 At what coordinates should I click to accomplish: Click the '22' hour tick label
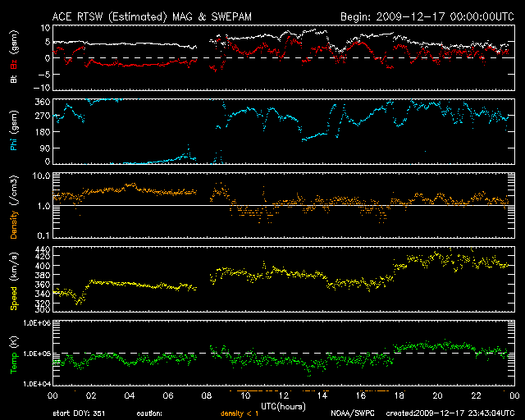click(476, 395)
